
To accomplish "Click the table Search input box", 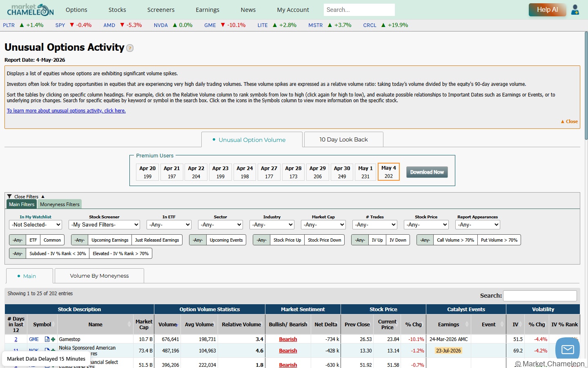I will click(x=540, y=296).
